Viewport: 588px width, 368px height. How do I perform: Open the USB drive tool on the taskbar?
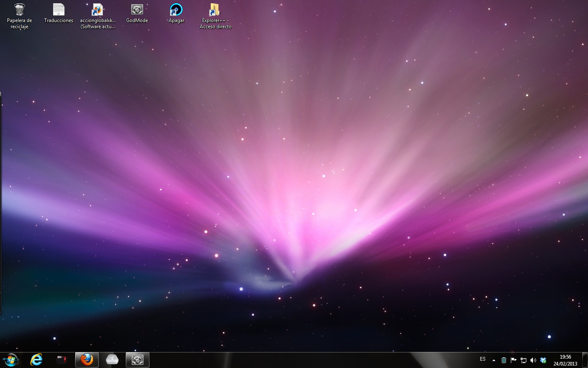pyautogui.click(x=112, y=360)
